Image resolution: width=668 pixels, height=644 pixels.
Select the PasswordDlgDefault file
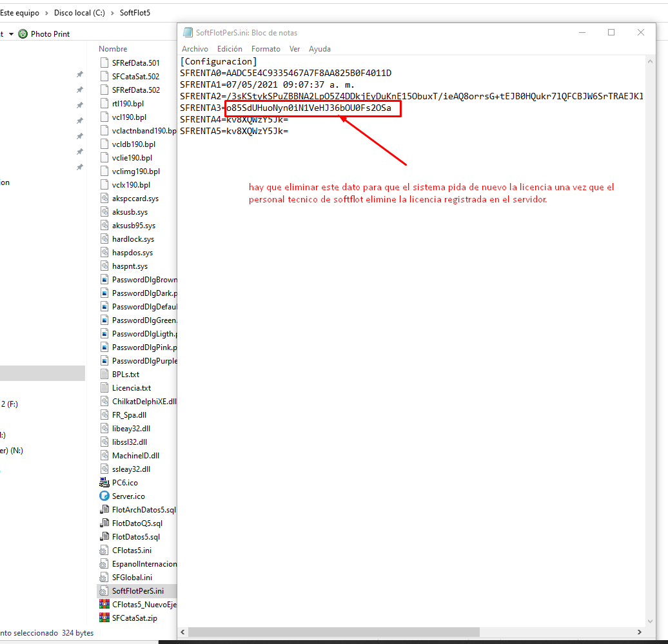tap(144, 307)
